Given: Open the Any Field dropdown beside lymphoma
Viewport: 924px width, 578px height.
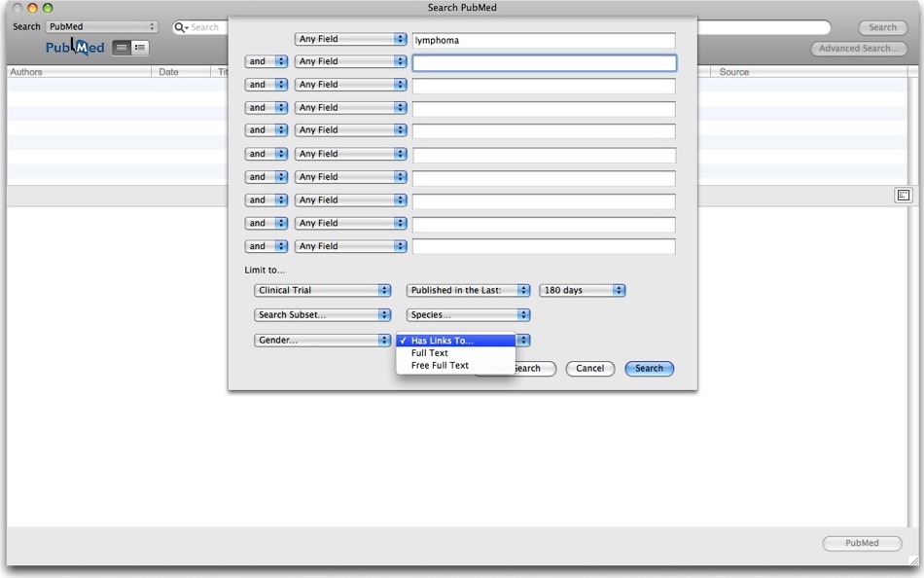Looking at the screenshot, I should coord(350,39).
